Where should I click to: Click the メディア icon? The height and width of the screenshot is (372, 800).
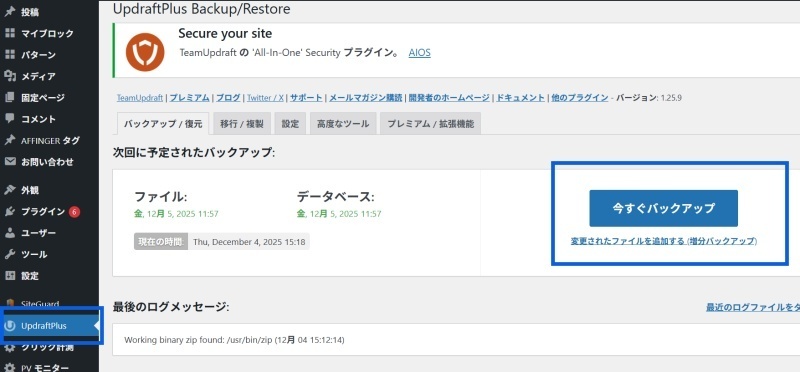[x=10, y=76]
